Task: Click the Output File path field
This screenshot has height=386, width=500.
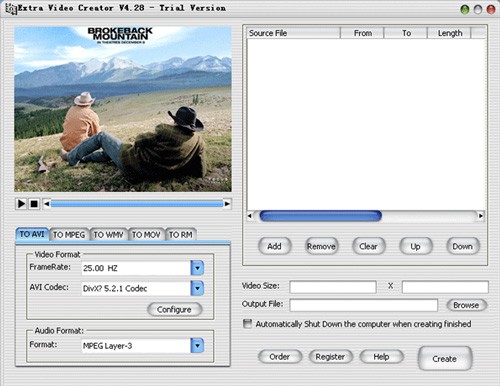Action: pos(364,305)
